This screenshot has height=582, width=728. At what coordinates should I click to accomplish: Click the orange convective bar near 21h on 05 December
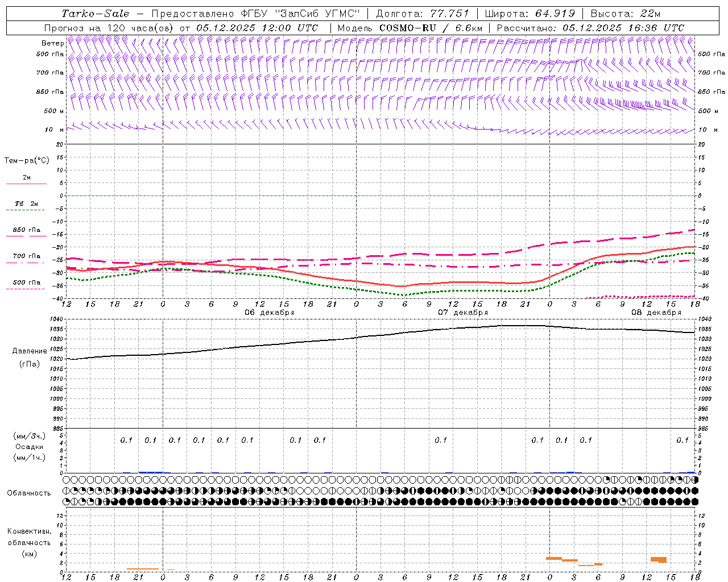[143, 569]
